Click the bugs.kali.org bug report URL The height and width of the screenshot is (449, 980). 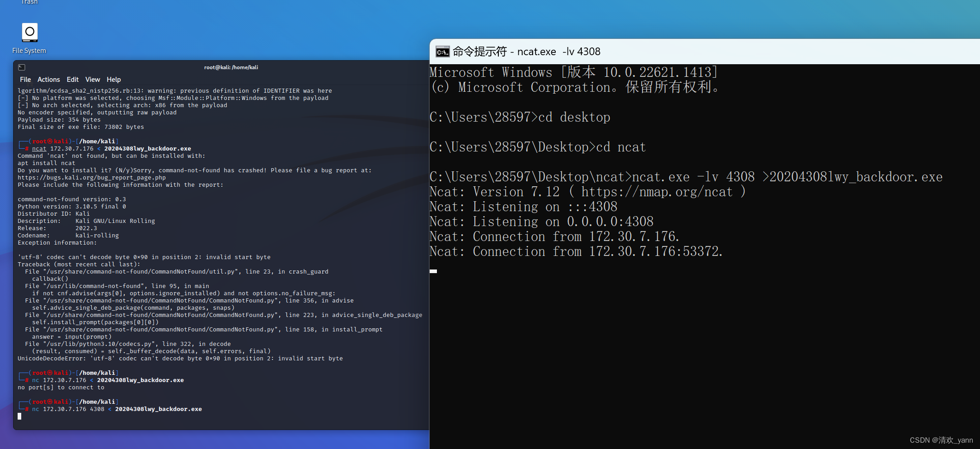92,178
